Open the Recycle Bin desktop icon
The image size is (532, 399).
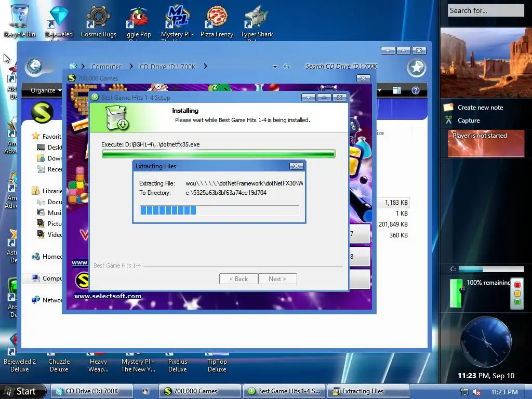[x=20, y=20]
